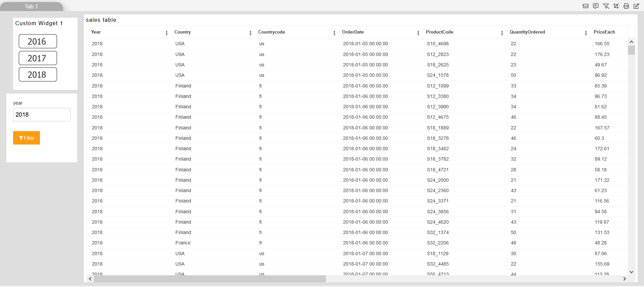The image size is (644, 287).
Task: Select product code S18_1129 cell
Action: click(438, 253)
